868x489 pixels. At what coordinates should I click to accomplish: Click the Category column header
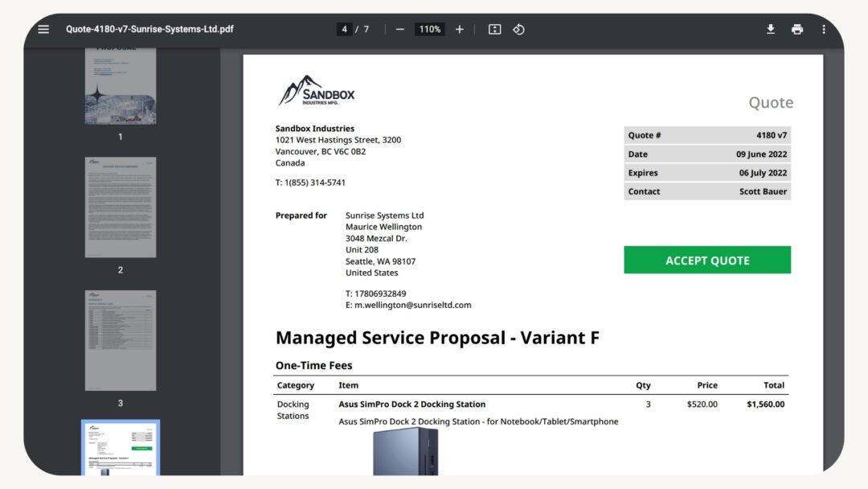tap(296, 385)
